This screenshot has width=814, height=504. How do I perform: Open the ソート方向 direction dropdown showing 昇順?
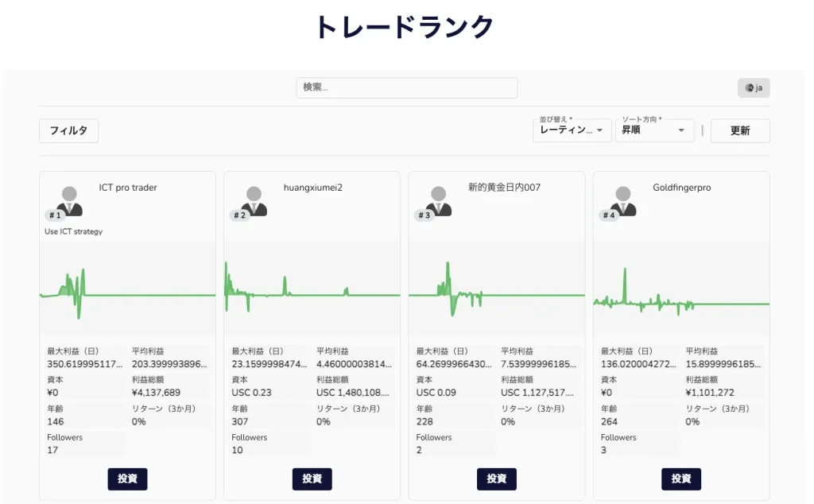(x=654, y=130)
